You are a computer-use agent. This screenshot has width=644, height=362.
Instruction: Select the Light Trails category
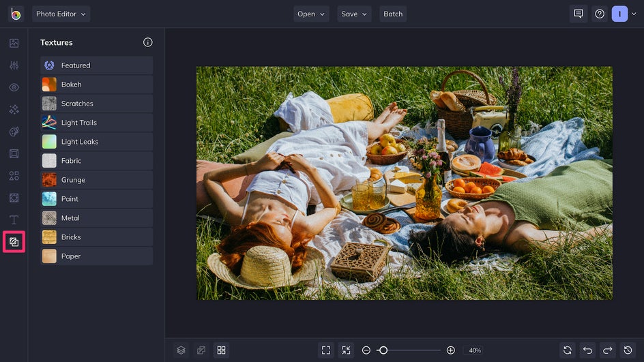96,123
